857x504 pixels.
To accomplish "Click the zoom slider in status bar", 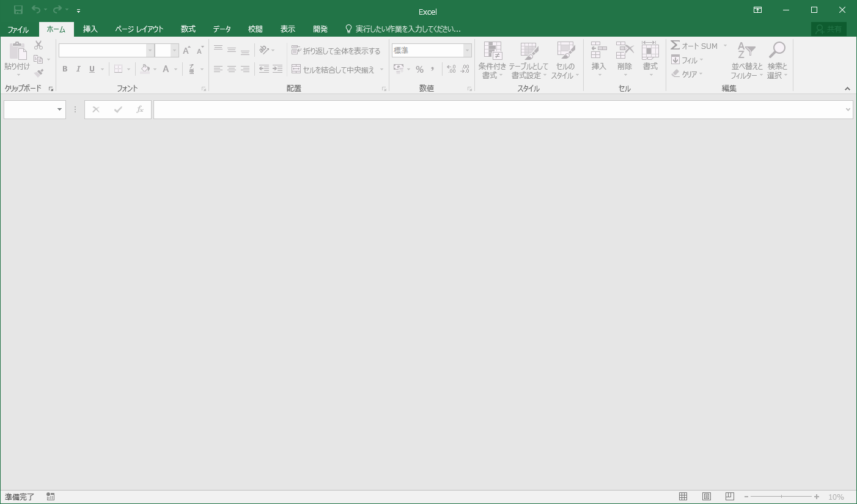I will [781, 497].
